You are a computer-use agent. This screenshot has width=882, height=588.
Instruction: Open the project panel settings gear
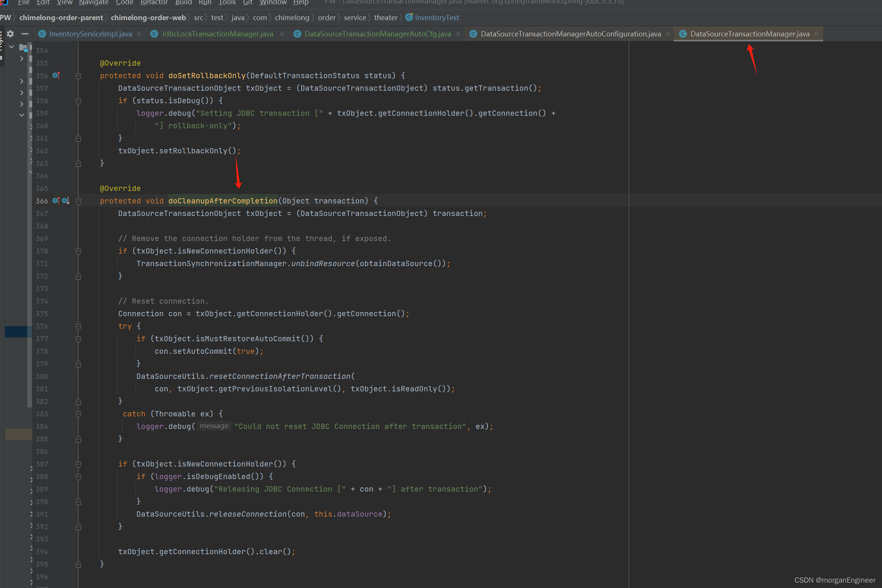(x=10, y=34)
